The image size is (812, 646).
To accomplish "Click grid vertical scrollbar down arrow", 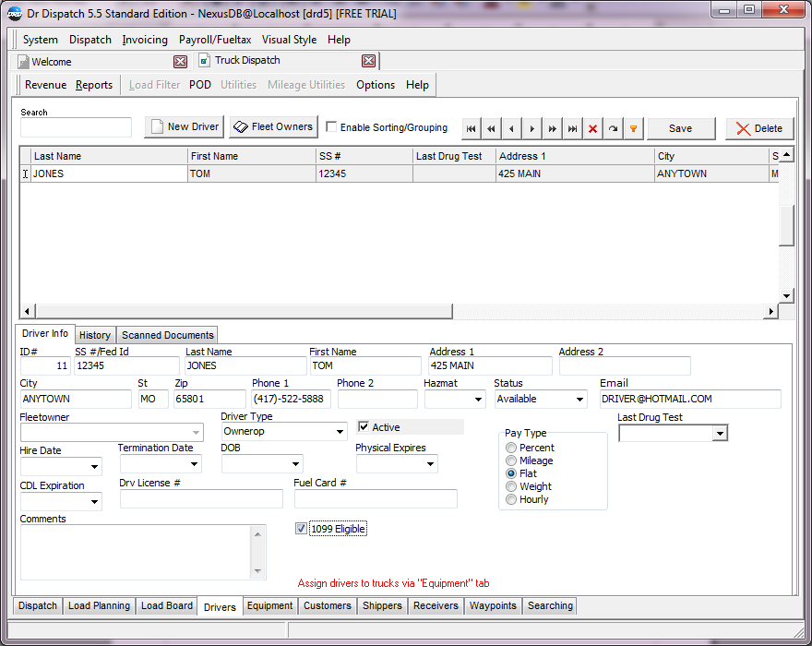I will 786,296.
